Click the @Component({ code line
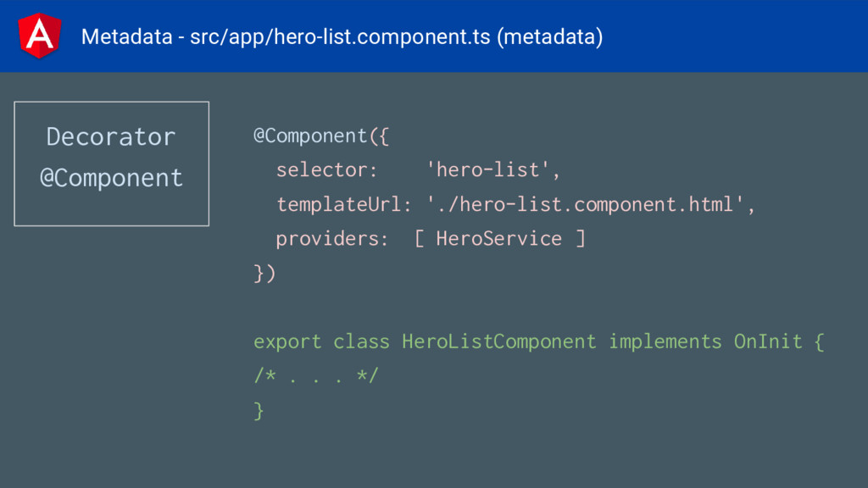 click(321, 136)
